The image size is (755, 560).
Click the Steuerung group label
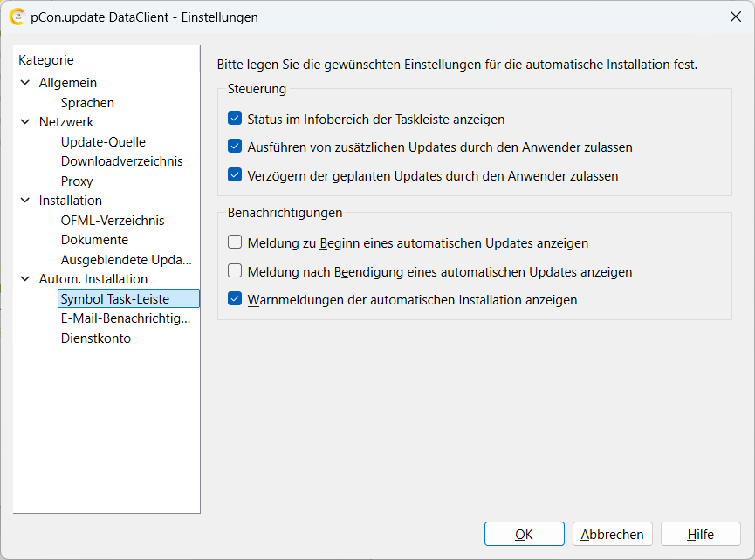257,89
